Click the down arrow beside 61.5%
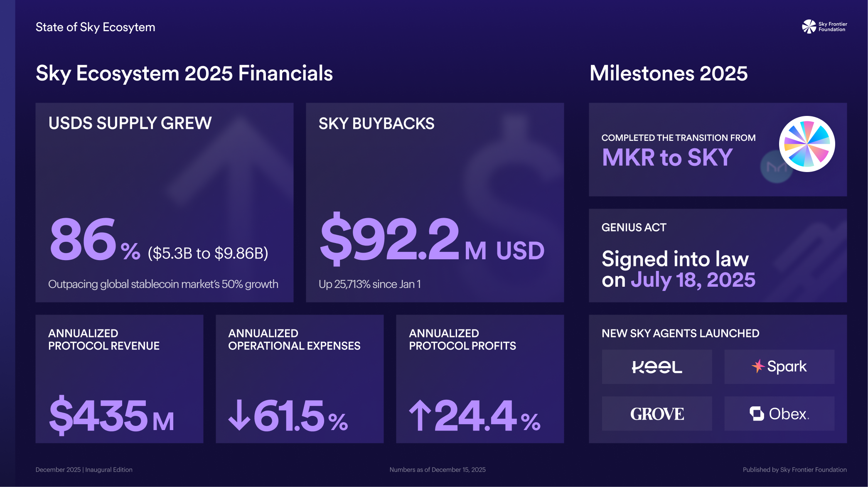 coord(239,415)
